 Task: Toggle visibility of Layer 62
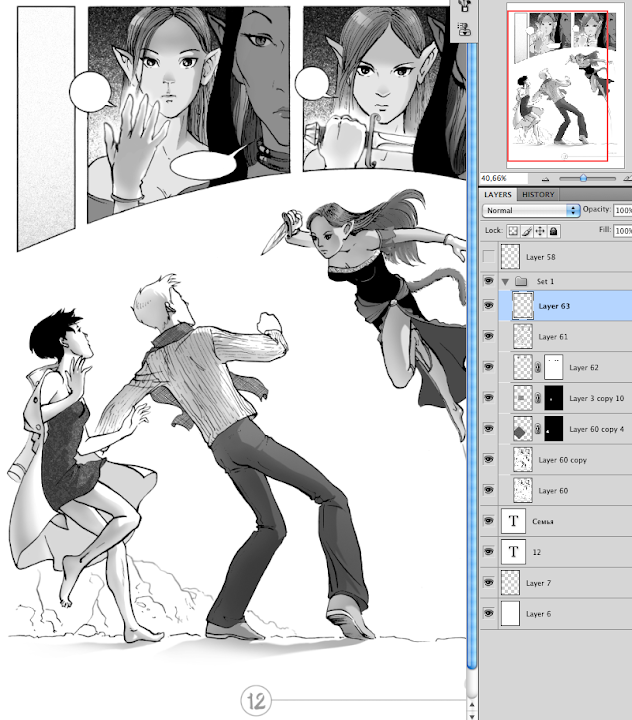tap(489, 367)
